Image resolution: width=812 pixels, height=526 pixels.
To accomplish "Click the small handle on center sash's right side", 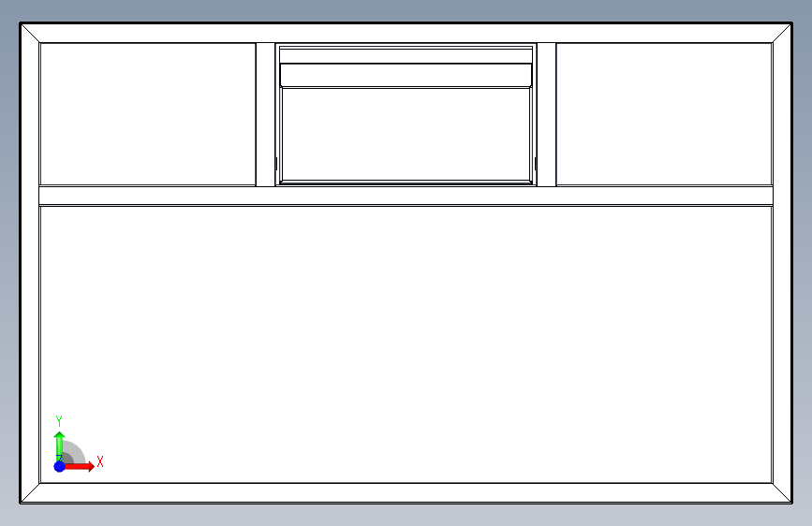I will pos(535,164).
